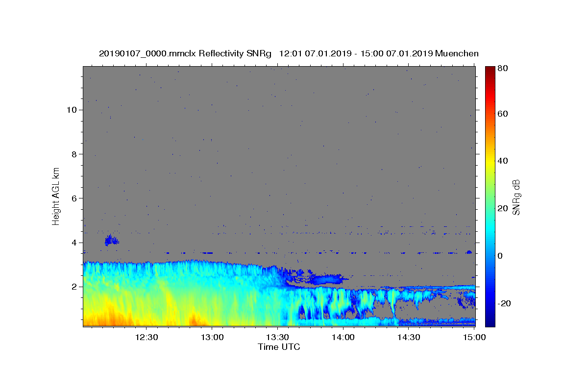Click the height tick label 6
Image resolution: width=588 pixels, height=392 pixels.
click(74, 198)
